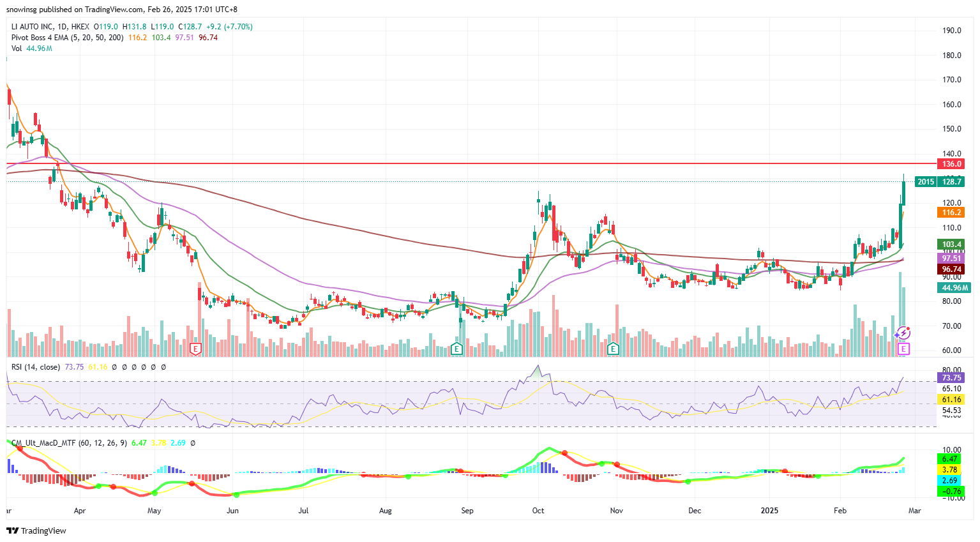
Task: Click the 65.10 RSI axis tick
Action: point(952,389)
